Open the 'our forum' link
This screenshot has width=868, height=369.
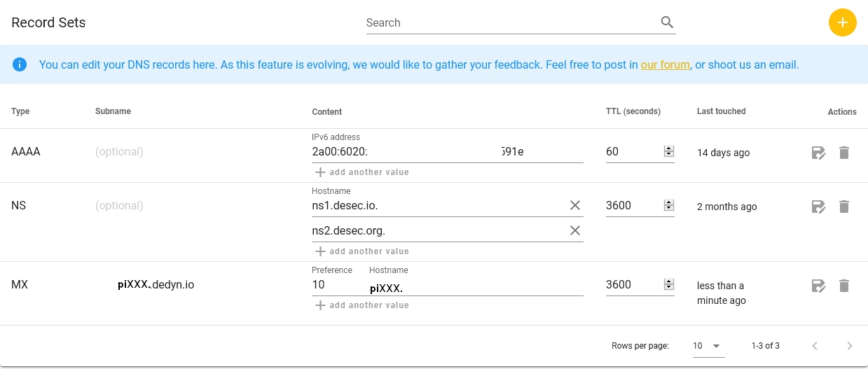click(x=665, y=64)
